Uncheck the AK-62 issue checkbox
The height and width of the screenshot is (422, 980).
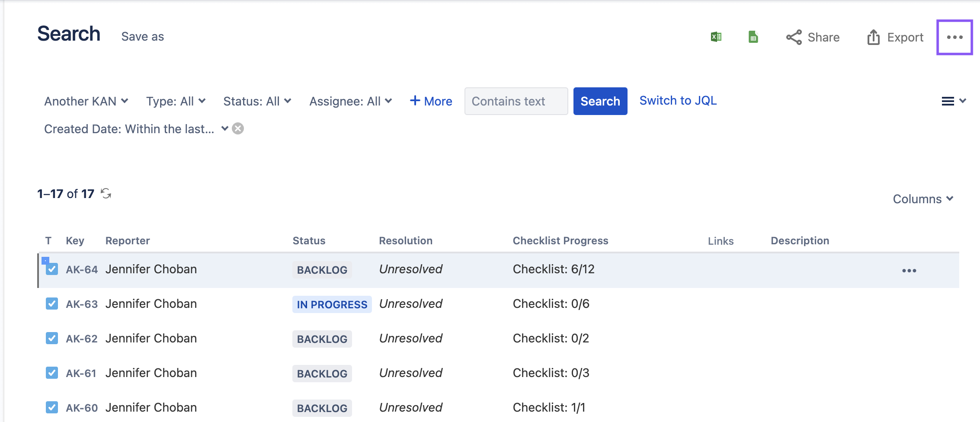[52, 338]
